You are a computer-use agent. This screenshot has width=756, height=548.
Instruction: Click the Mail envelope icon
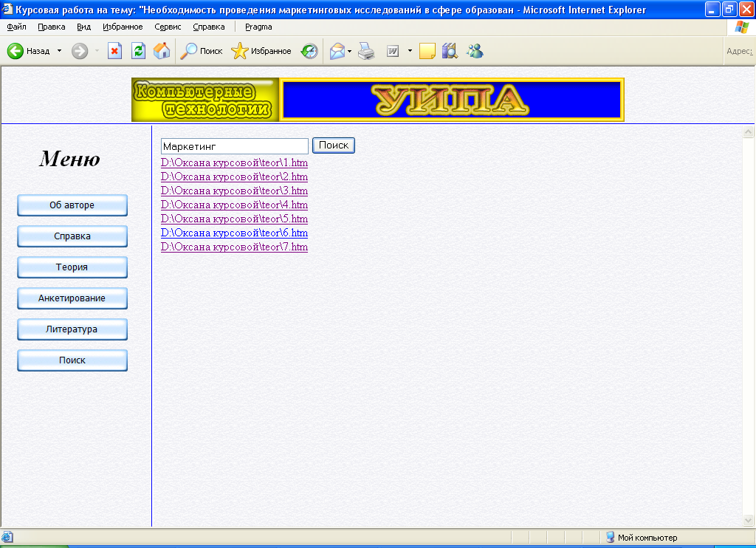point(337,51)
